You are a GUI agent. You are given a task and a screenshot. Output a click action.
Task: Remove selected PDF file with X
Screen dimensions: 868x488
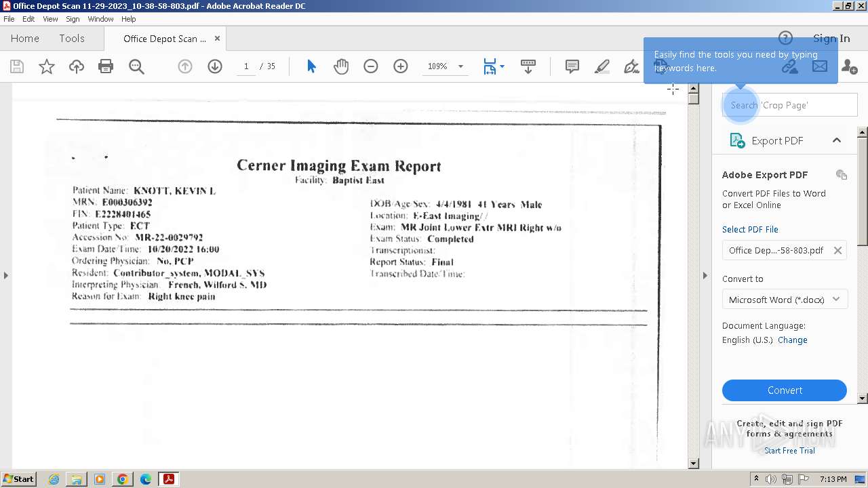coord(837,250)
